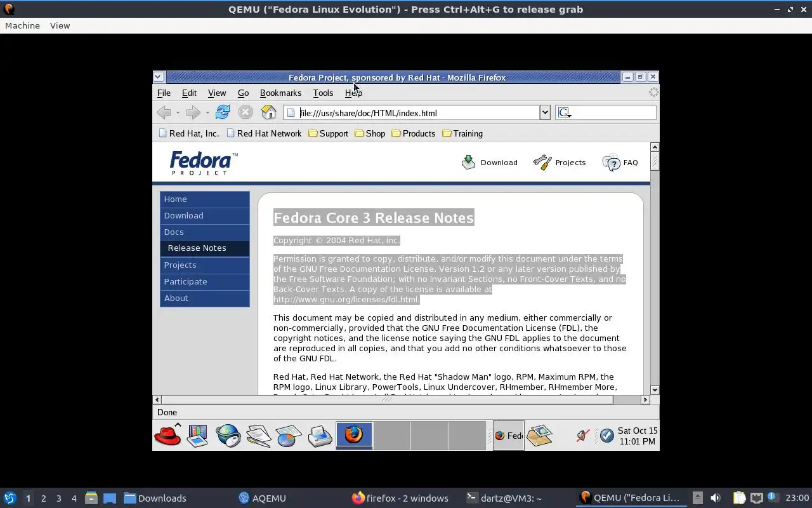Switch to host workspace 2
This screenshot has width=812, height=508.
coord(43,498)
